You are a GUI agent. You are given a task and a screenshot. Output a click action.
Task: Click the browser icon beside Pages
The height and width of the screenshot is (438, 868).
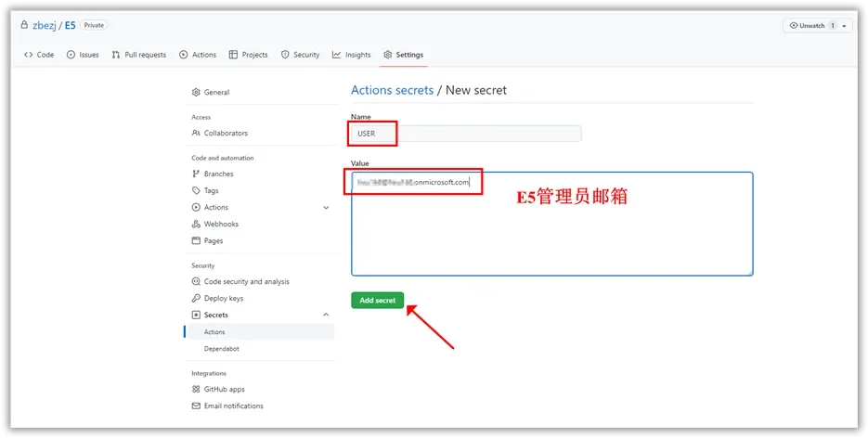point(196,240)
